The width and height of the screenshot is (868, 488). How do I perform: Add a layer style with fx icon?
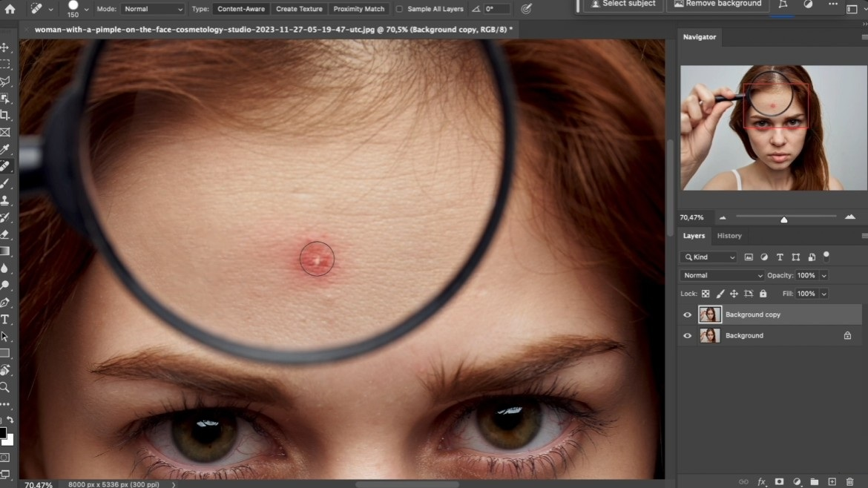point(761,482)
